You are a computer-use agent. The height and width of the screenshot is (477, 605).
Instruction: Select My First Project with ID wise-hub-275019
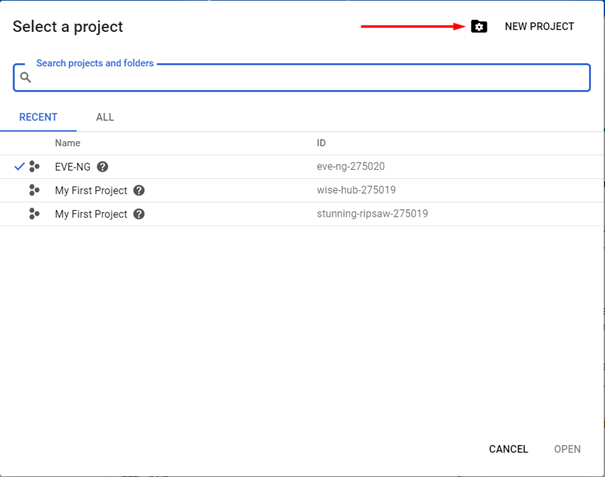coord(91,190)
